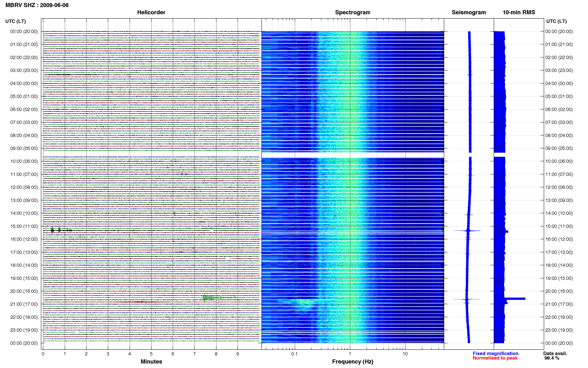The image size is (588, 368).
Task: Click the left '00:00 (20:00)' top time label
Action: pos(24,32)
